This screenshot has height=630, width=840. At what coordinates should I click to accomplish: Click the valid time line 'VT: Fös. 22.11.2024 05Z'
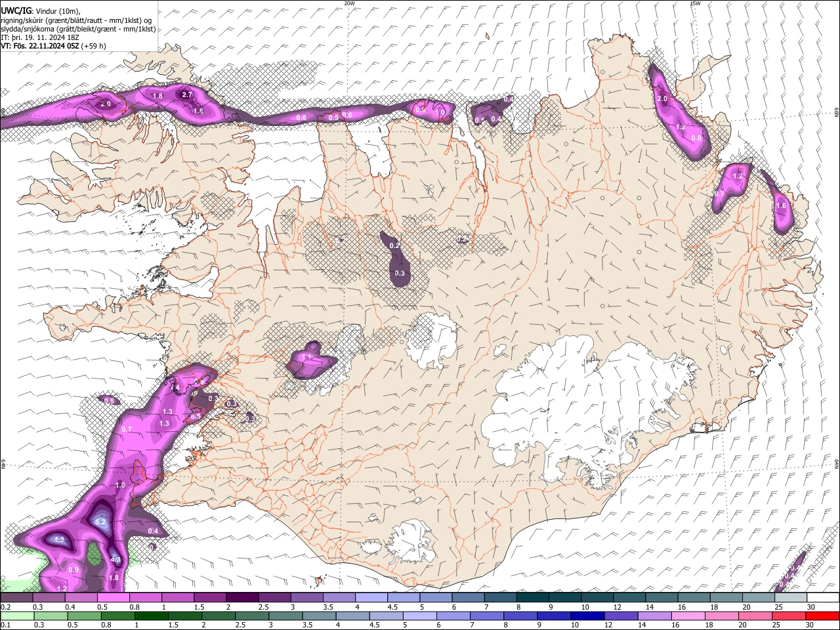[40, 46]
